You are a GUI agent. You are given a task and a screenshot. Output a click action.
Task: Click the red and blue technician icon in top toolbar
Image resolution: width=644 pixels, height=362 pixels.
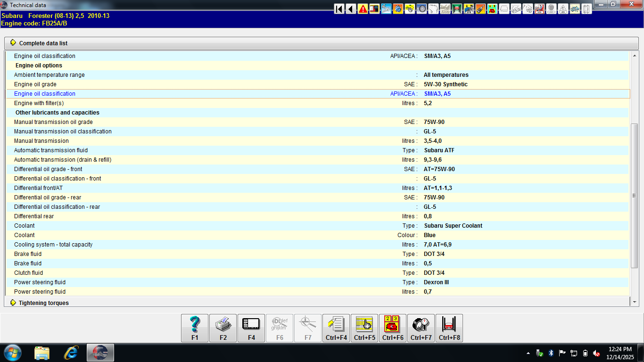point(539,9)
